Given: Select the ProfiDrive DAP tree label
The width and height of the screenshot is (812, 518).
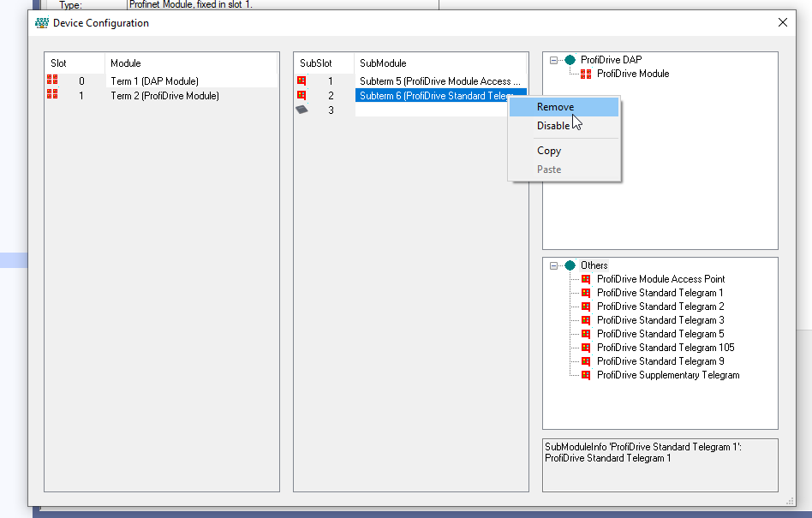Looking at the screenshot, I should pyautogui.click(x=611, y=60).
